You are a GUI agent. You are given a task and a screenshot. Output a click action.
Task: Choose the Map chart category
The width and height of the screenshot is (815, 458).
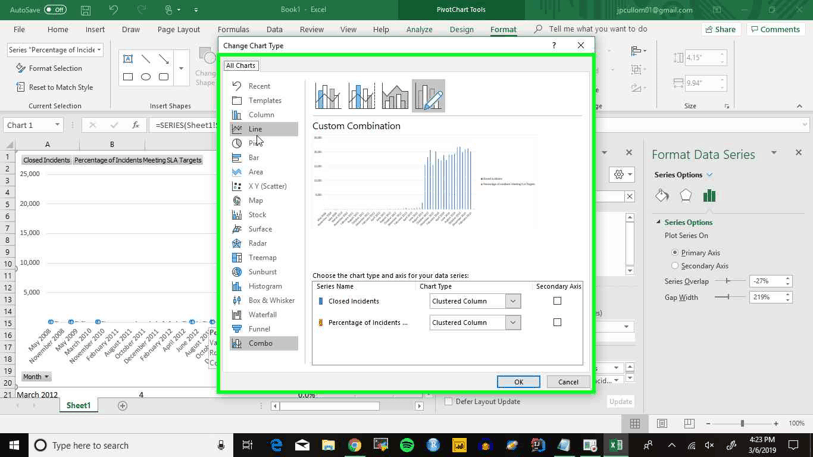click(x=264, y=201)
